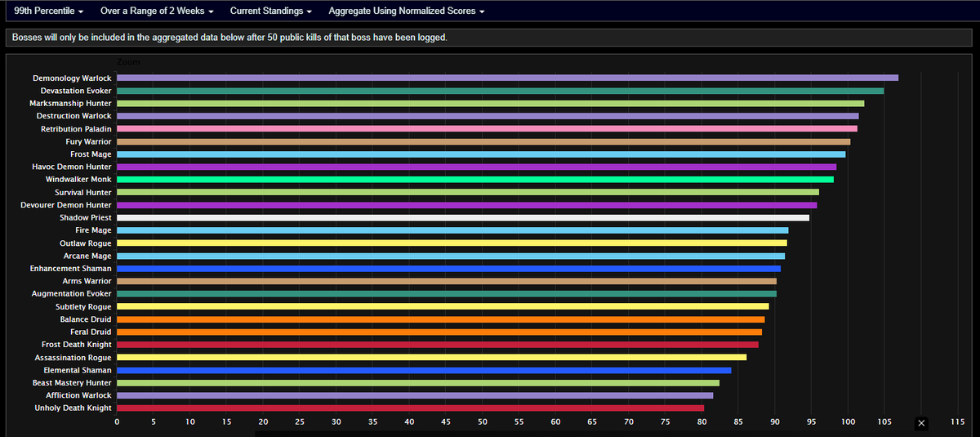The image size is (980, 437).
Task: Select the Affliction Warlock bar
Action: pos(415,395)
